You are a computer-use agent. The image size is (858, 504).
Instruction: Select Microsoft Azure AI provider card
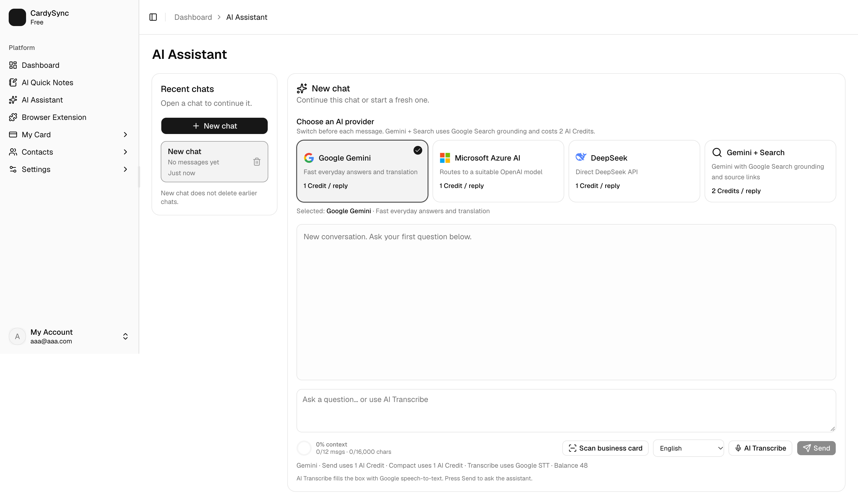498,171
